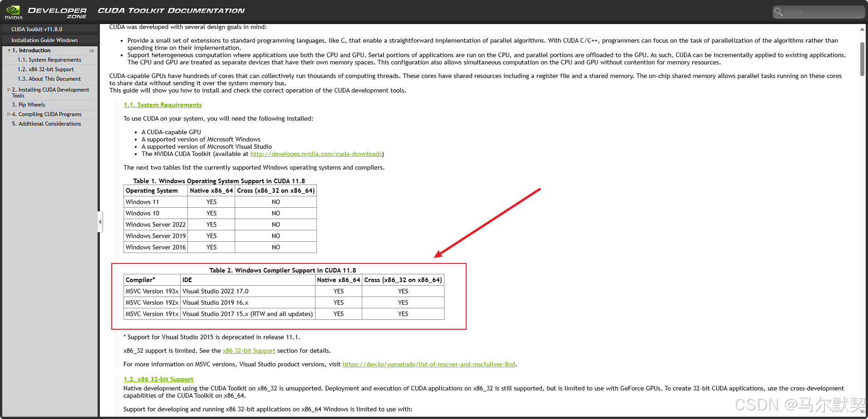Click the Windows Server 2016 table cell
This screenshot has width=868, height=419.
click(156, 248)
